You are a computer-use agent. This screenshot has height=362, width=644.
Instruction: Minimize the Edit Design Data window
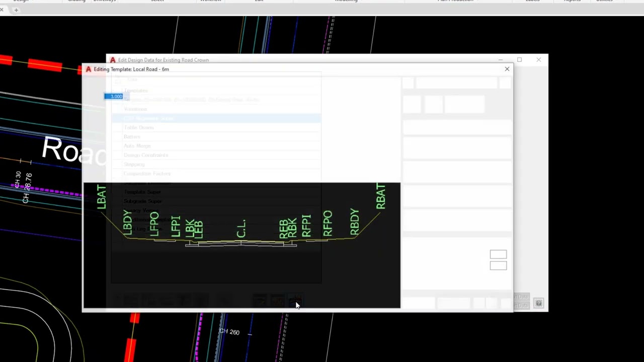(x=501, y=60)
